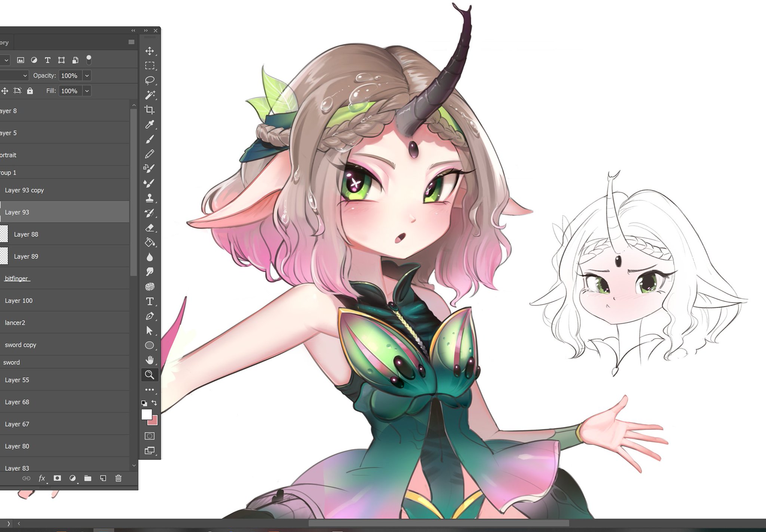This screenshot has width=766, height=532.
Task: Open the Add layer style (fx) menu
Action: point(42,478)
